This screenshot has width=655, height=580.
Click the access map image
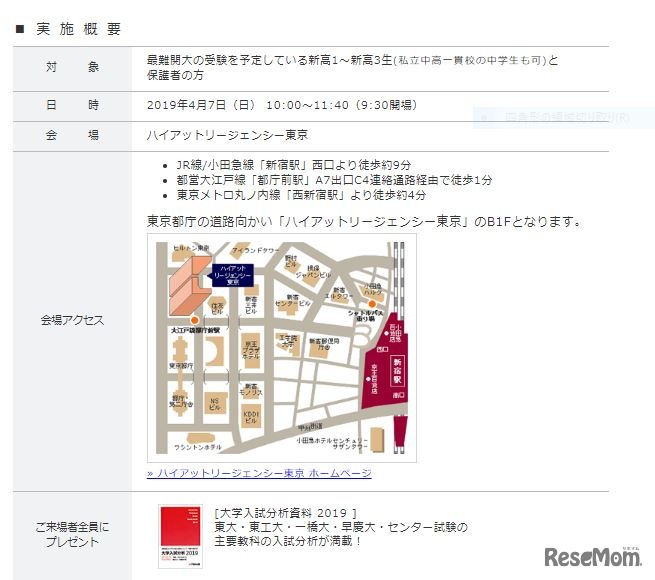click(282, 348)
